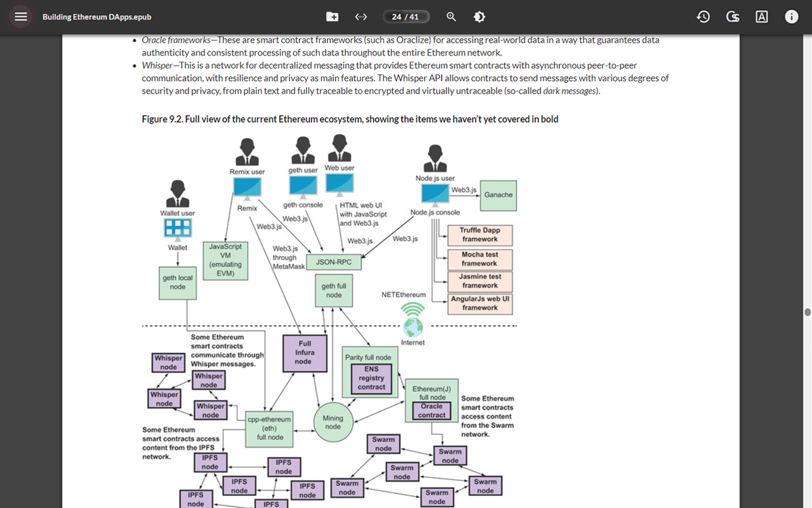812x508 pixels.
Task: Click the Building Ethereum DApps.epub title
Action: point(96,17)
